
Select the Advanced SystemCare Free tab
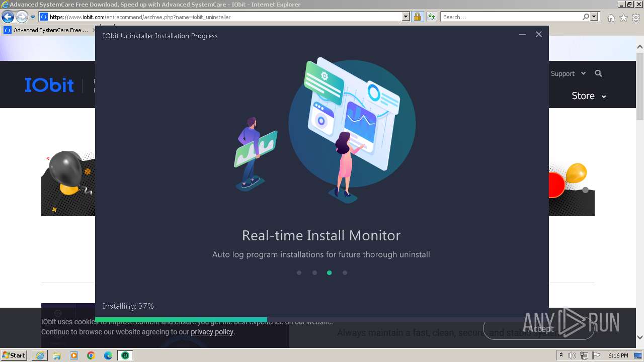48,30
